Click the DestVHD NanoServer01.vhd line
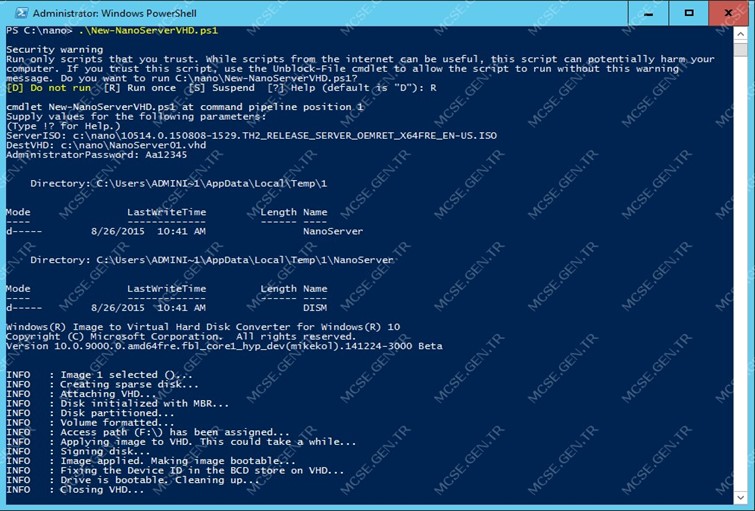Image resolution: width=755 pixels, height=511 pixels. [106, 145]
